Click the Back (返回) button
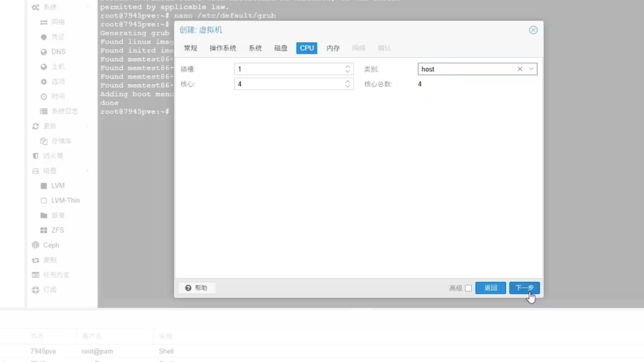644x362 pixels. pyautogui.click(x=491, y=288)
